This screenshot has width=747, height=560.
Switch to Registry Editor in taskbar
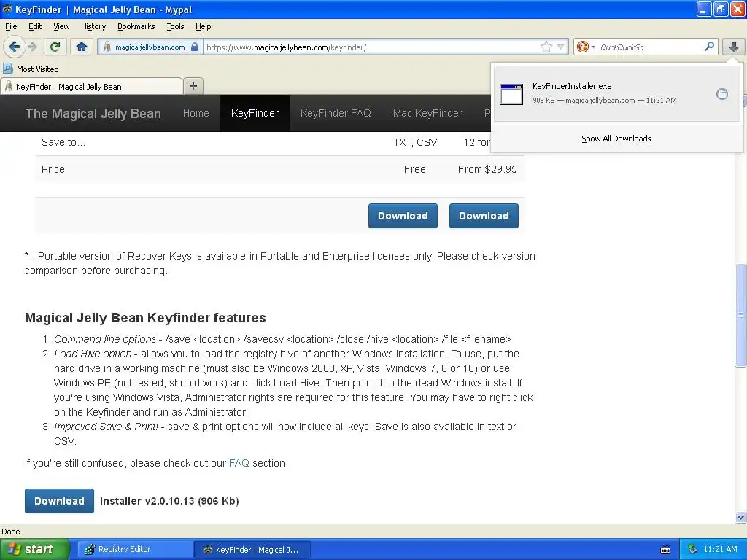pos(134,550)
